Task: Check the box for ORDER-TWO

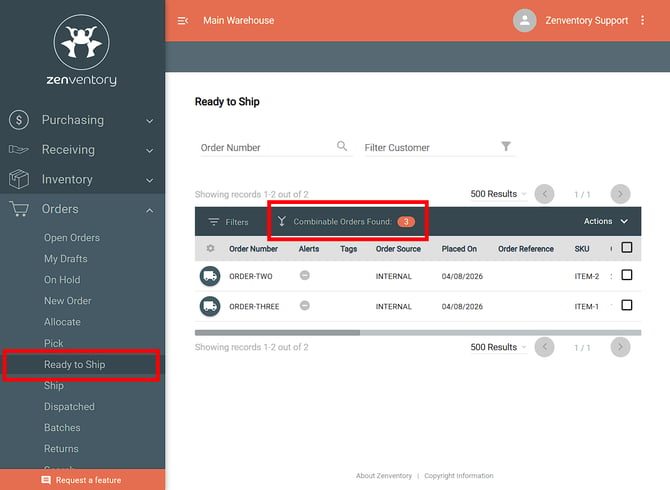Action: pyautogui.click(x=626, y=275)
